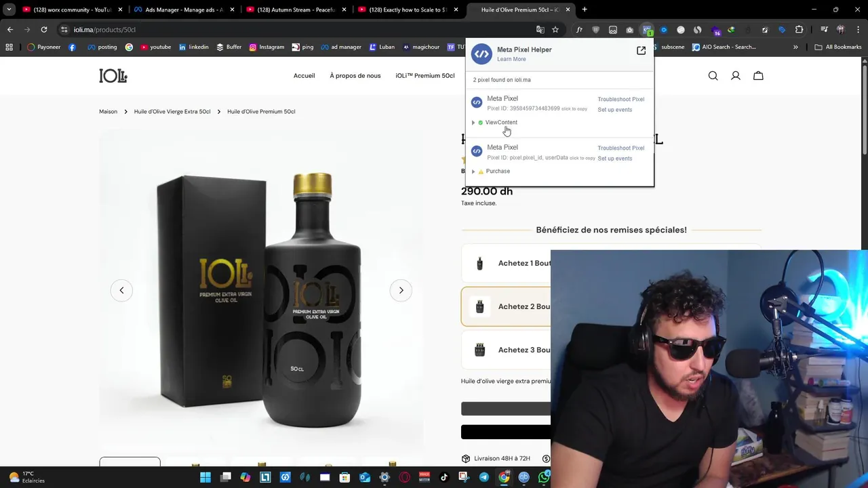Switch to the Ads Manager tab
This screenshot has width=868, height=488.
coord(183,9)
